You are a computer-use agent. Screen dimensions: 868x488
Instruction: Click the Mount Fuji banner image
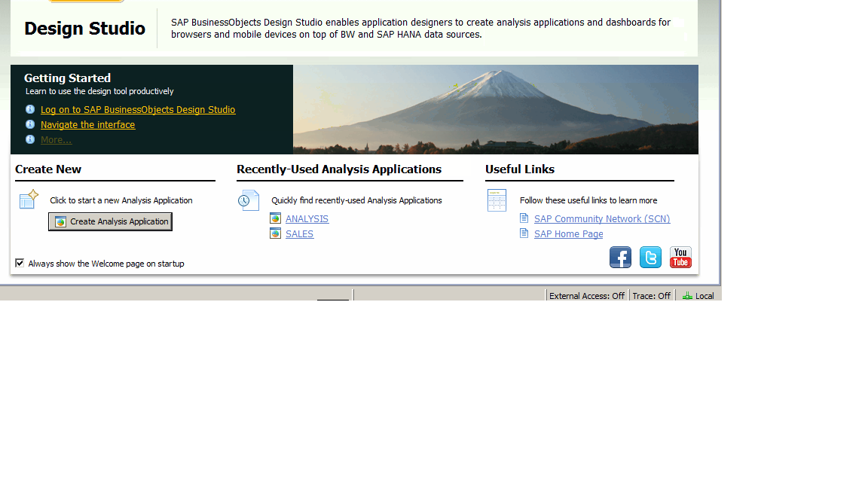[x=496, y=109]
